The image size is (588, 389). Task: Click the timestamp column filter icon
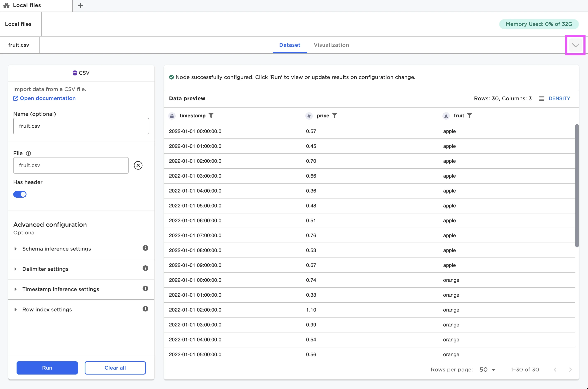tap(211, 116)
